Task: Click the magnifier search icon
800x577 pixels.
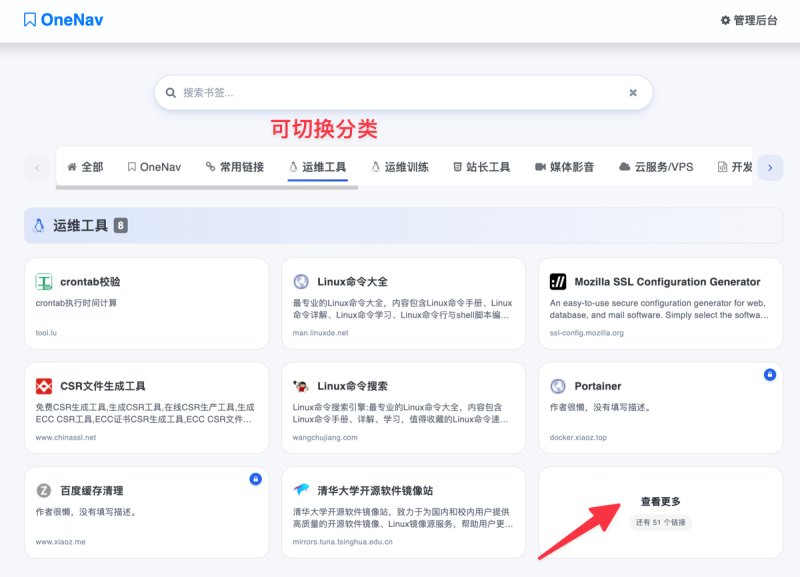Action: 170,93
